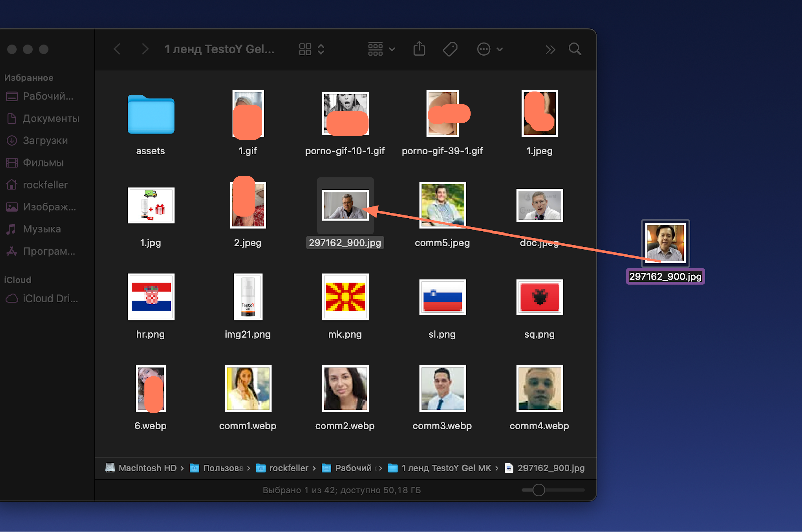802x532 pixels.
Task: Select the 1.jpeg file thumbnail
Action: [x=540, y=114]
